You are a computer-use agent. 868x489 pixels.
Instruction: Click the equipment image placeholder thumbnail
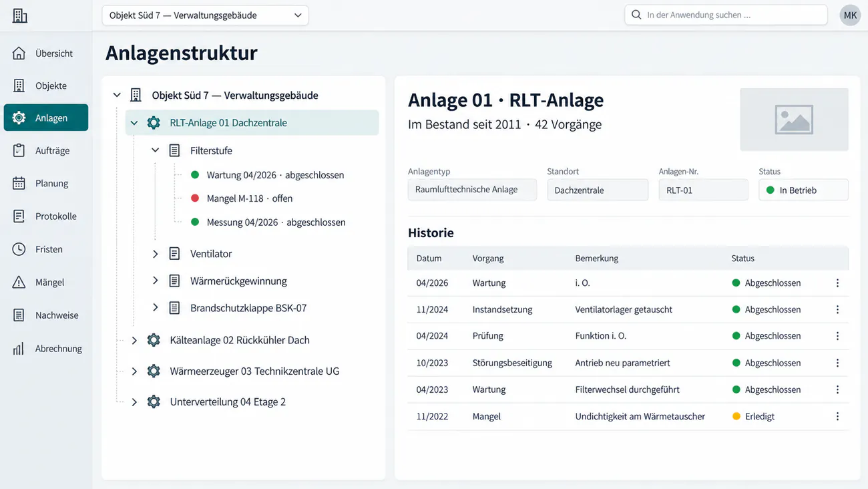click(794, 120)
